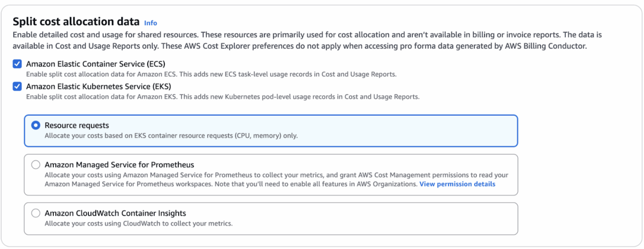Click the AWS Billing Conductor sentence
644x249 pixels.
pyautogui.click(x=374, y=46)
